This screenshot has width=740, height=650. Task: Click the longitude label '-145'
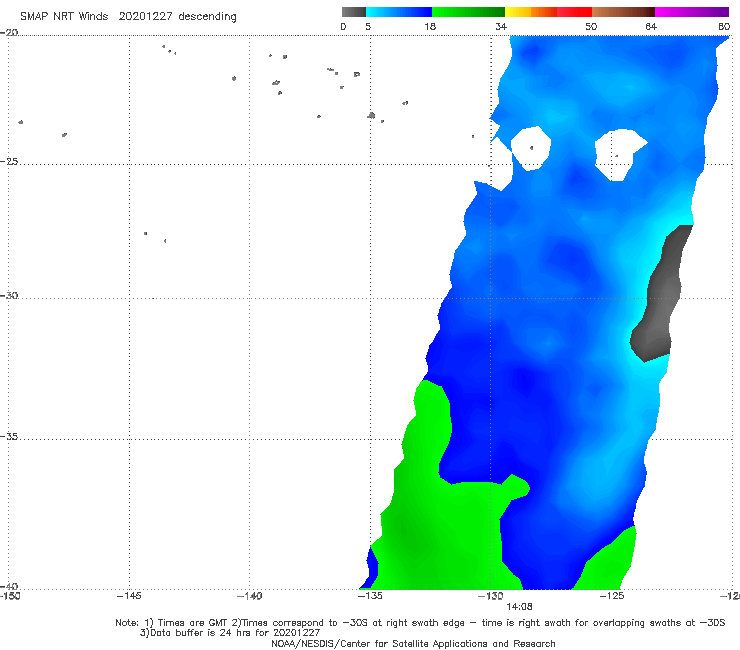tap(129, 596)
